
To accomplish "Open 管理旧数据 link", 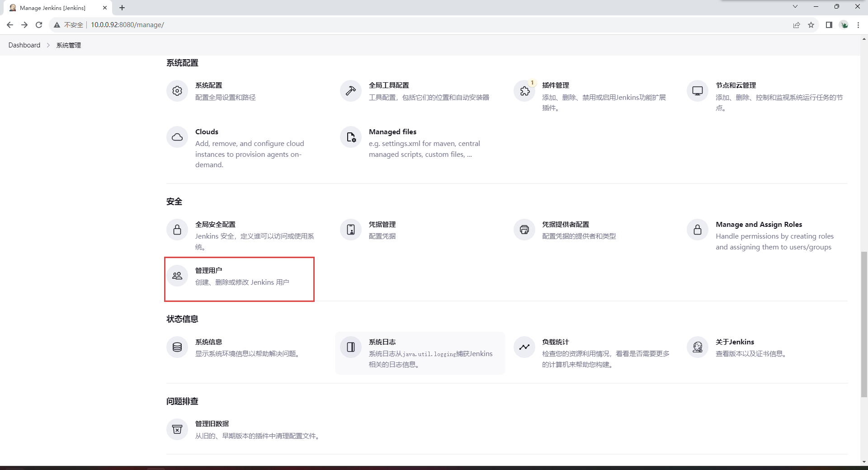I will pos(212,423).
